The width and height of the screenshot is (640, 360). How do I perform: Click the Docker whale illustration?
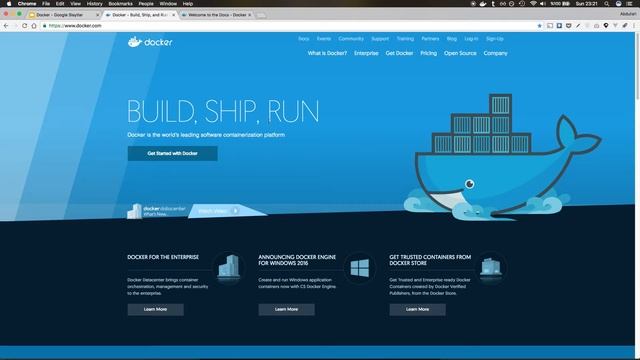point(503,159)
